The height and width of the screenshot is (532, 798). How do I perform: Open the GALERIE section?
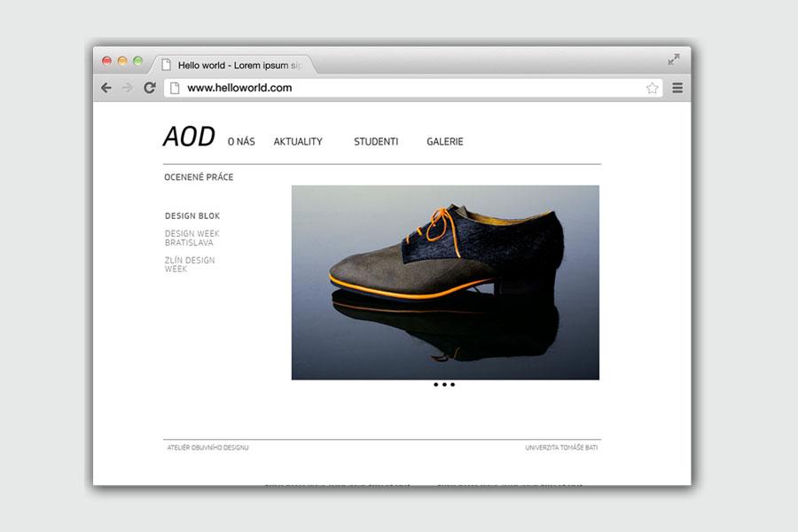click(x=445, y=142)
